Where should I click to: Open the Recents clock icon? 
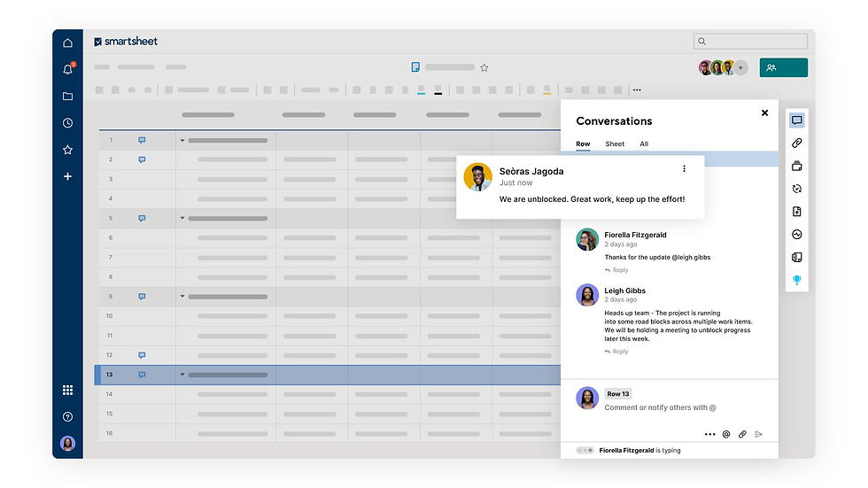67,123
